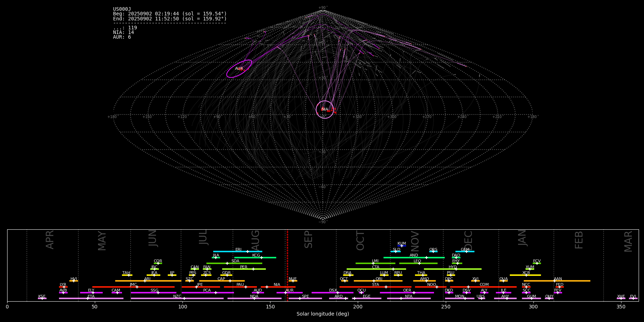Viewport: 644px width, 322px height.
Task: Click the AAN shower label in timeline
Action: (x=558, y=279)
